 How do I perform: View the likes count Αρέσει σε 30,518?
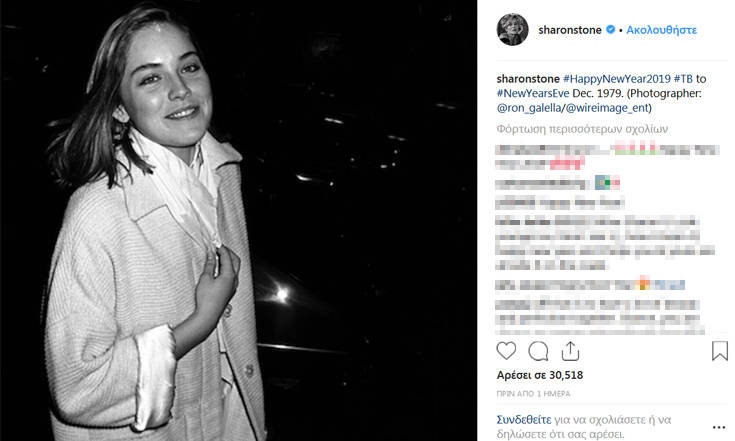[540, 375]
